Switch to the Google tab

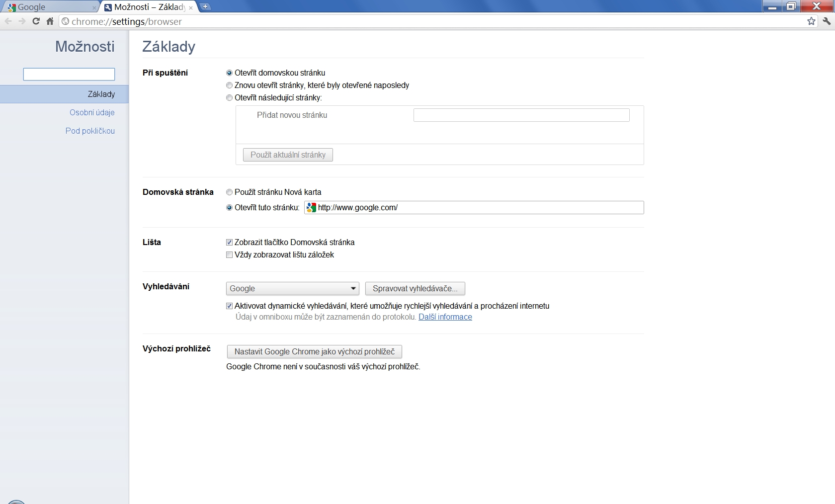[x=50, y=7]
